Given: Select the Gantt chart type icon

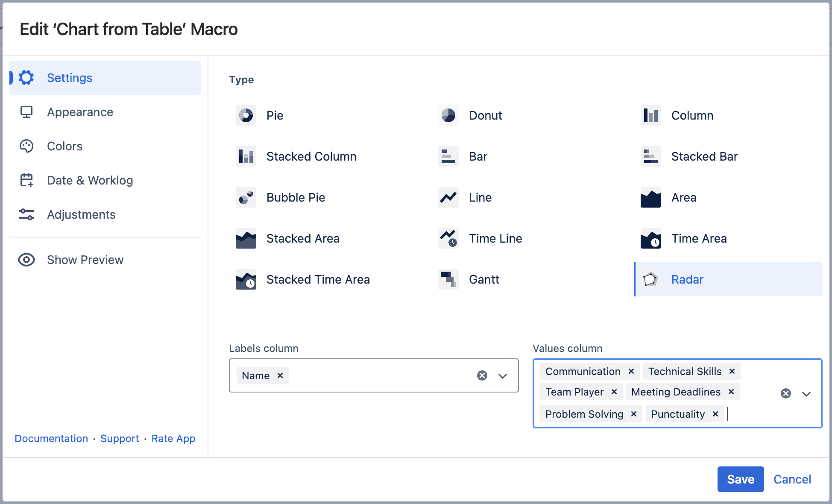Looking at the screenshot, I should pyautogui.click(x=448, y=279).
